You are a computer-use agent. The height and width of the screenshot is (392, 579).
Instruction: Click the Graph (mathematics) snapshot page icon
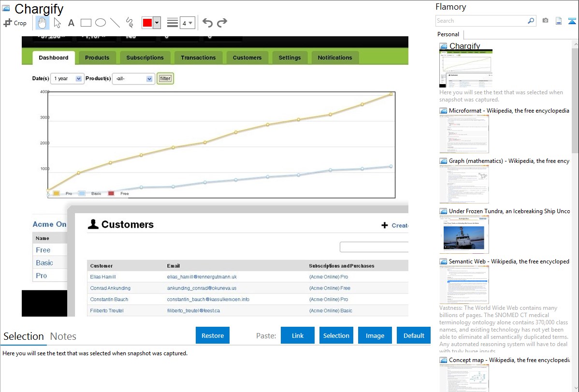tap(443, 161)
